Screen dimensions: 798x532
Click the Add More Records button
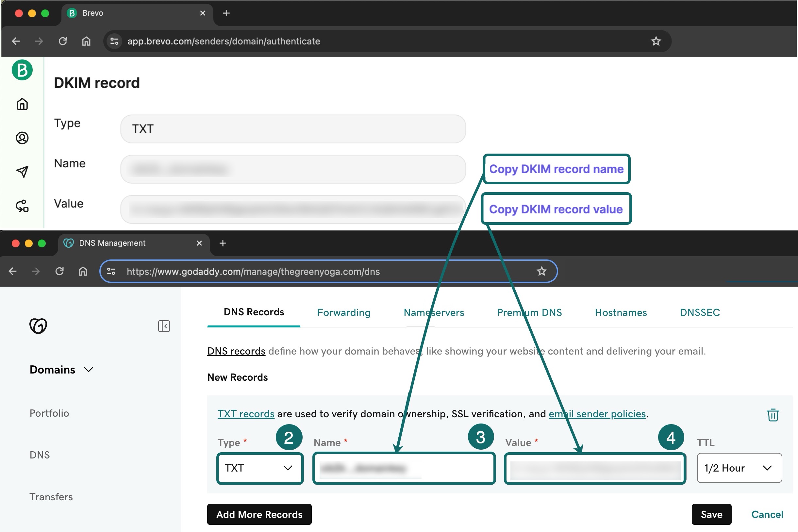[x=259, y=514]
